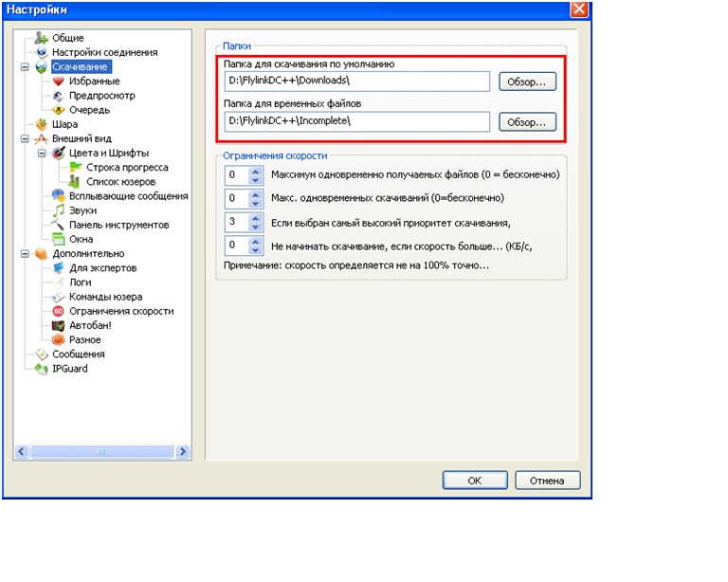This screenshot has height=582, width=728.
Task: Click the heart icon beside Избранные
Action: [x=59, y=82]
